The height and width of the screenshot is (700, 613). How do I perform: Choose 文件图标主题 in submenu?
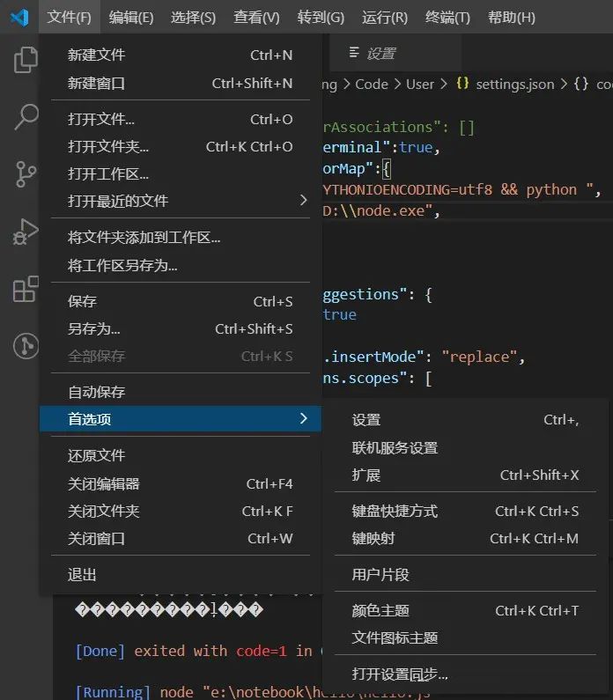click(x=465, y=637)
